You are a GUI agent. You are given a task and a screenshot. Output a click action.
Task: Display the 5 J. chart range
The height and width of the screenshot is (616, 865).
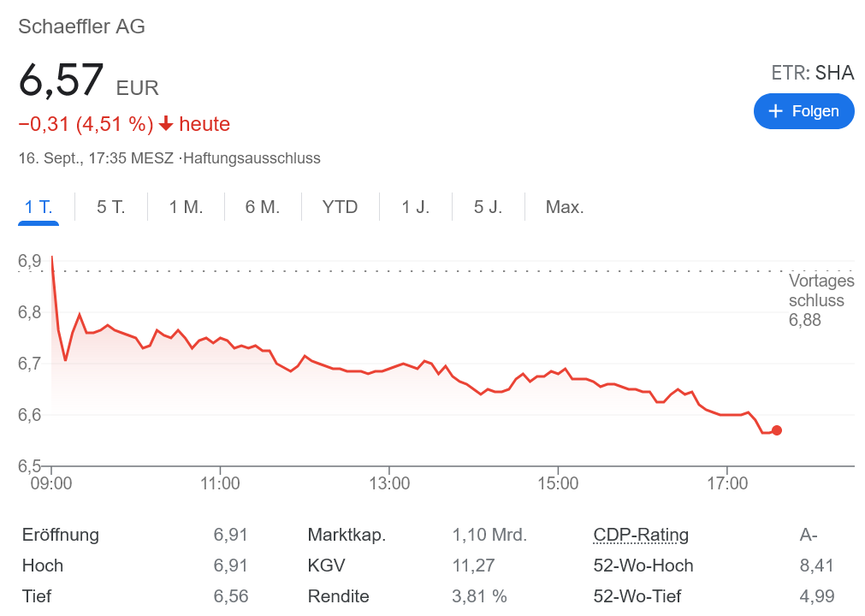pyautogui.click(x=489, y=207)
